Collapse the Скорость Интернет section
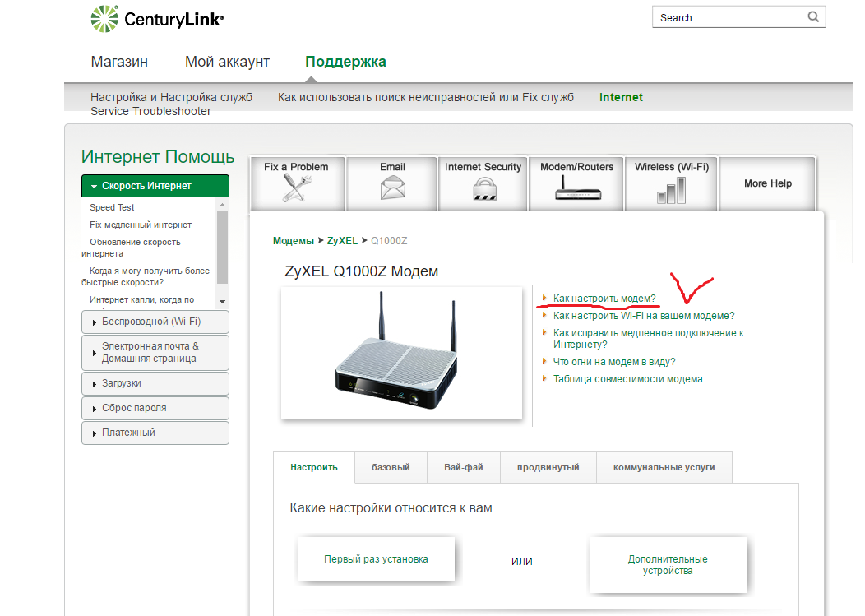 [155, 186]
